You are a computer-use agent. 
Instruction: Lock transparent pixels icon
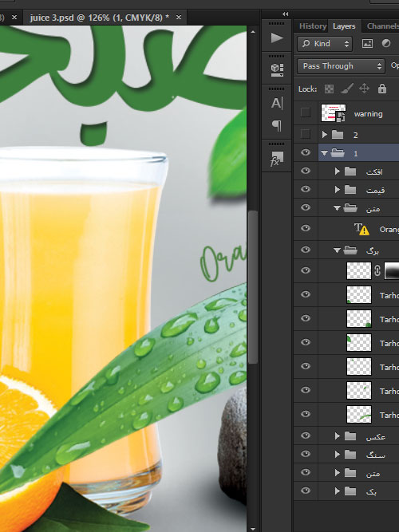coord(329,89)
